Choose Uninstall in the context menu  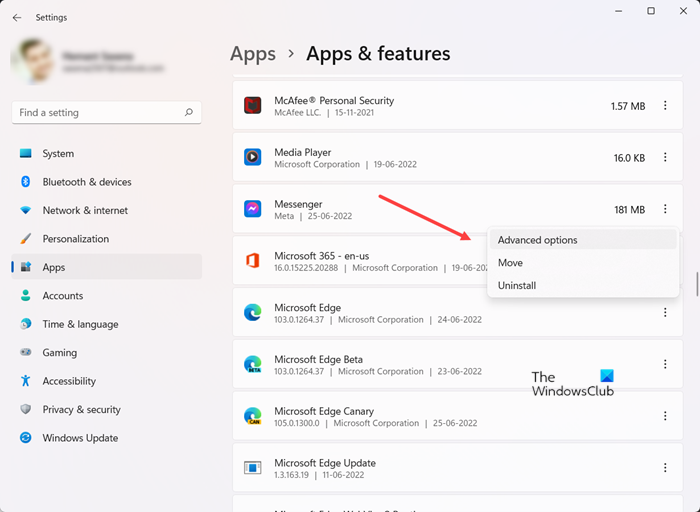[x=583, y=285]
